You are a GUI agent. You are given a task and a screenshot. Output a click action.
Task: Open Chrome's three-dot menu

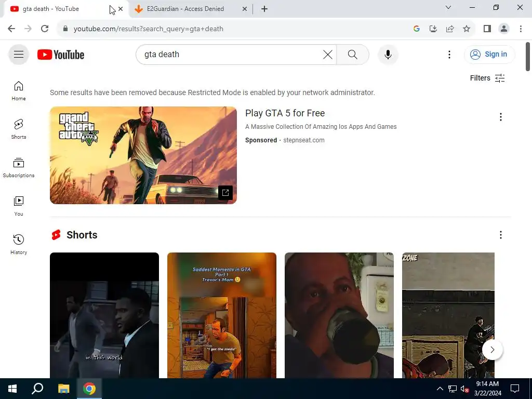click(521, 29)
